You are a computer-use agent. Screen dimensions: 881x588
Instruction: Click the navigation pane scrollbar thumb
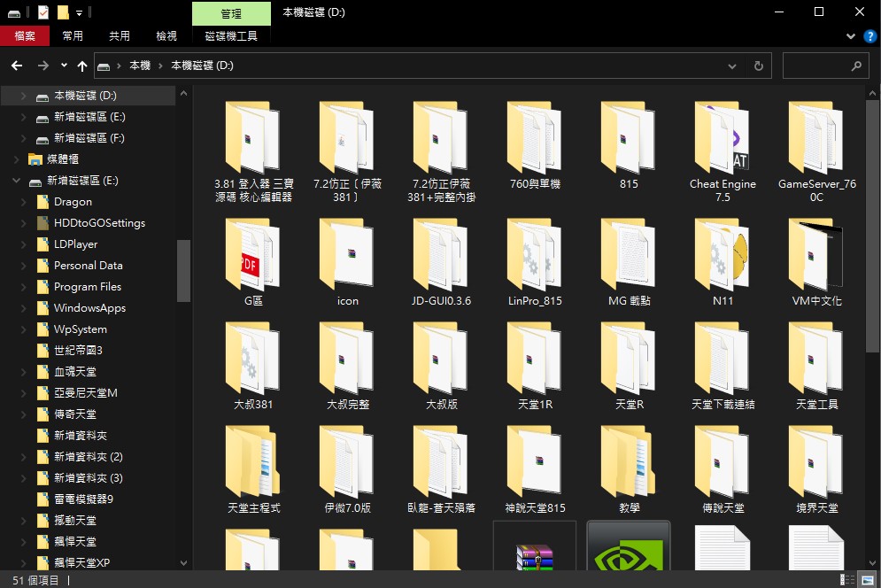(183, 271)
